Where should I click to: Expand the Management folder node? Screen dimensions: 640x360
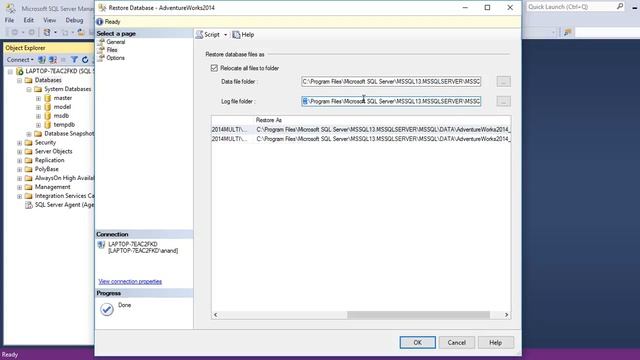point(19,187)
